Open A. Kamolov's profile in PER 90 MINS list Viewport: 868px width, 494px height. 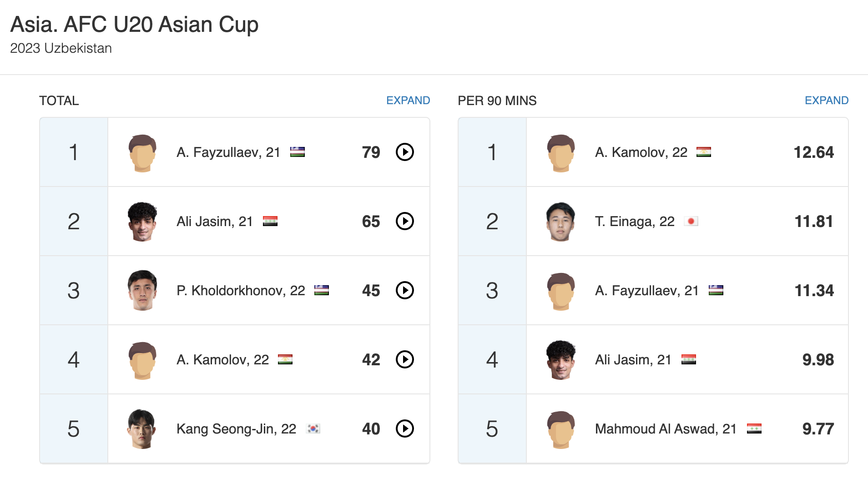[641, 152]
